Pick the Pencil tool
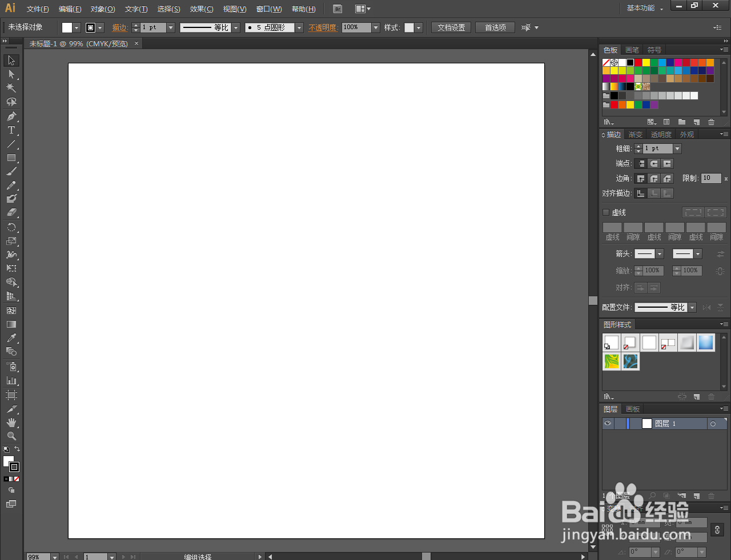 11,186
